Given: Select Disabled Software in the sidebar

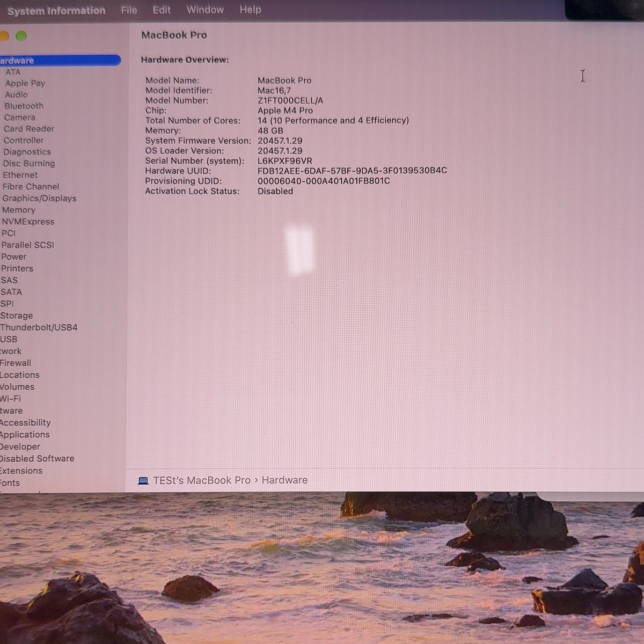Looking at the screenshot, I should (37, 459).
